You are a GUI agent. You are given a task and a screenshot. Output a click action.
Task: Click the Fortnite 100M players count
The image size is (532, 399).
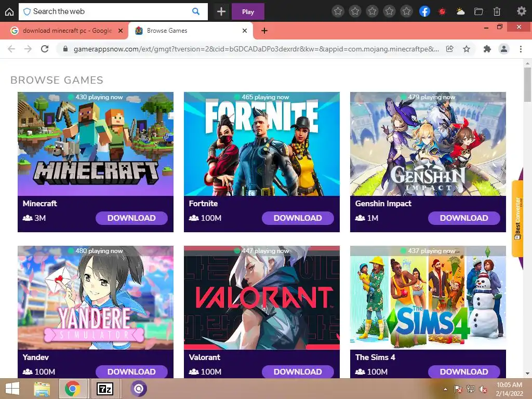pyautogui.click(x=205, y=218)
